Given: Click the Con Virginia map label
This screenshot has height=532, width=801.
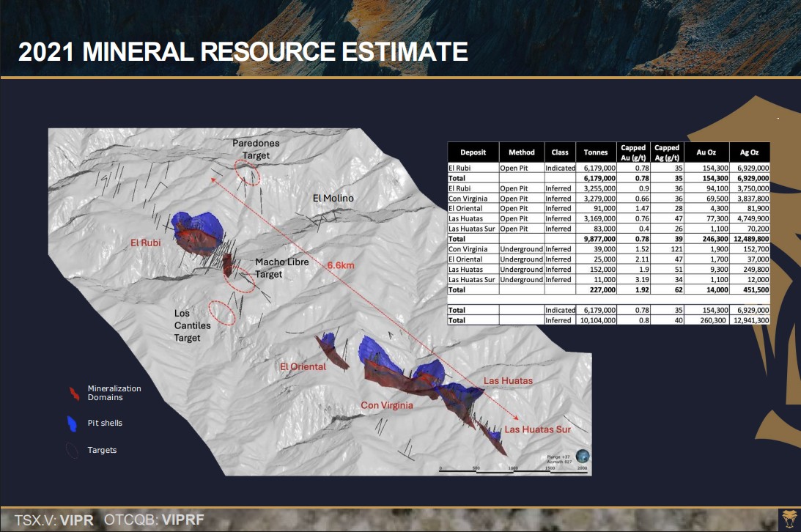Looking at the screenshot, I should point(387,405).
